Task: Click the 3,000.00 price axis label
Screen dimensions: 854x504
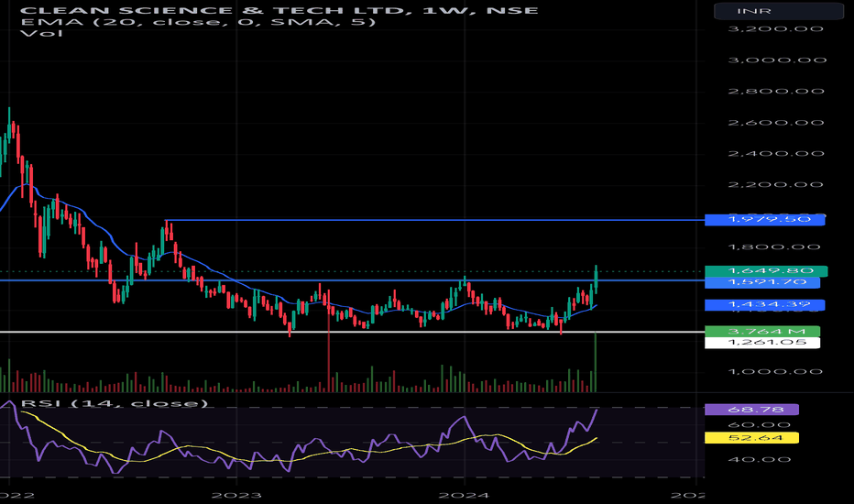Action: click(x=777, y=60)
